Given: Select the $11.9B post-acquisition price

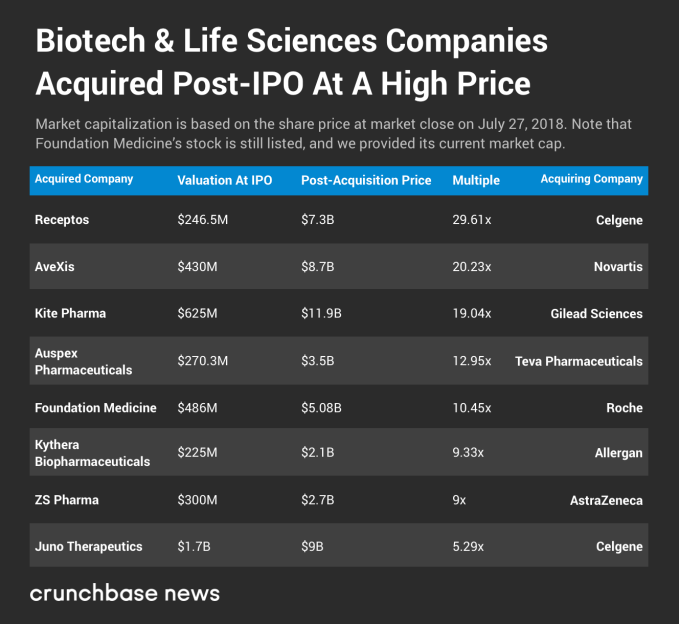Looking at the screenshot, I should (x=321, y=313).
